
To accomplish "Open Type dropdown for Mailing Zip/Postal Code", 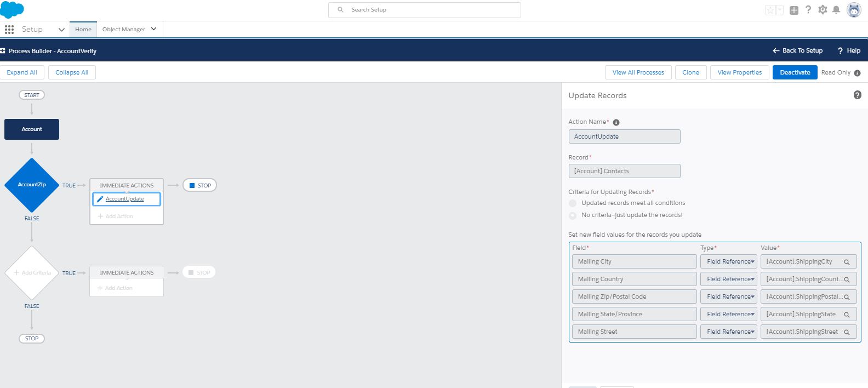I will [x=729, y=296].
